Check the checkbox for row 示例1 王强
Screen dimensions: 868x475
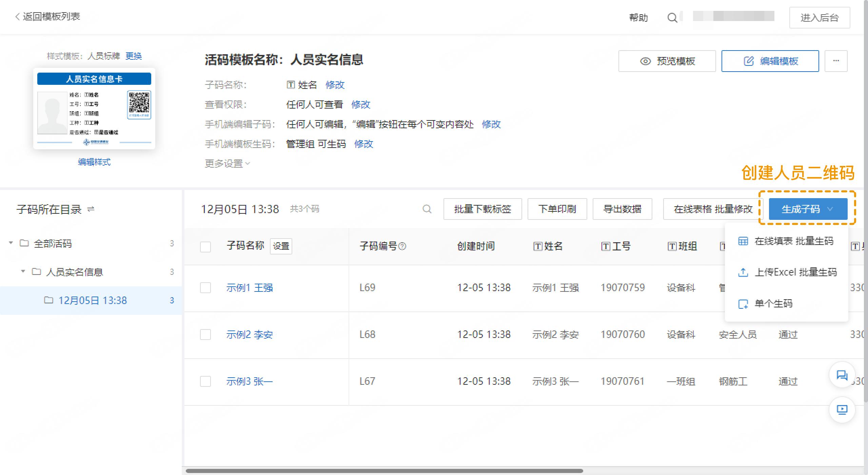coord(205,288)
